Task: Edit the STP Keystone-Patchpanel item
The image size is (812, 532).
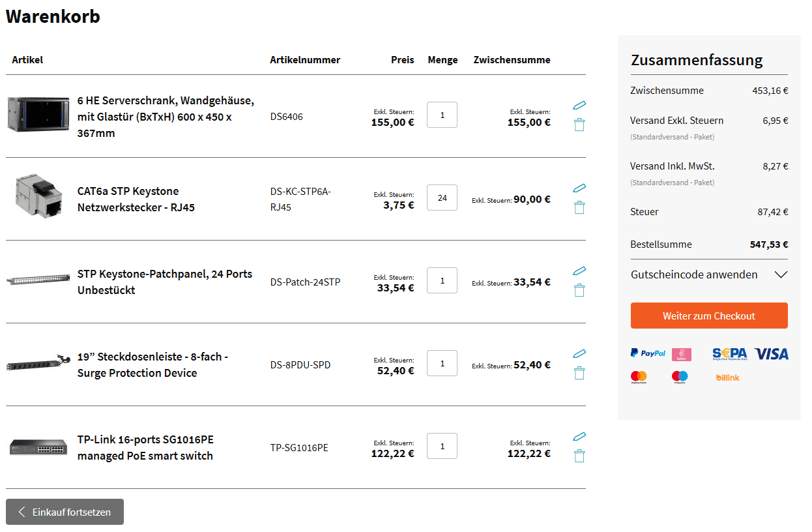Action: (x=579, y=271)
